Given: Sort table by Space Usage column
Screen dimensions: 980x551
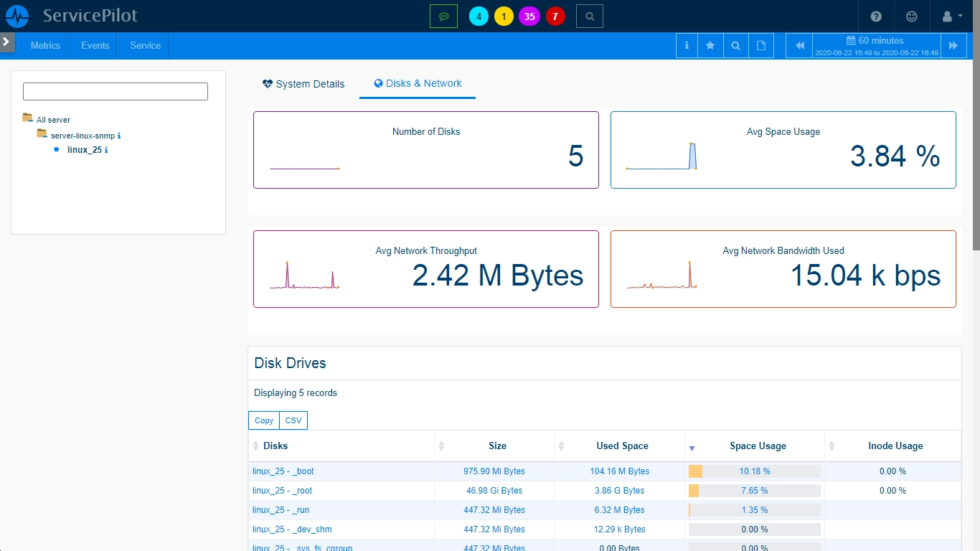Looking at the screenshot, I should pos(758,446).
